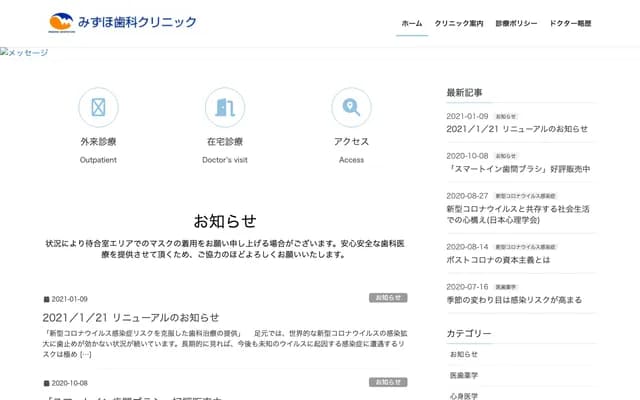Image resolution: width=640 pixels, height=400 pixels.
Task: Open the 外来診療 Outpatient icon
Action: point(98,107)
